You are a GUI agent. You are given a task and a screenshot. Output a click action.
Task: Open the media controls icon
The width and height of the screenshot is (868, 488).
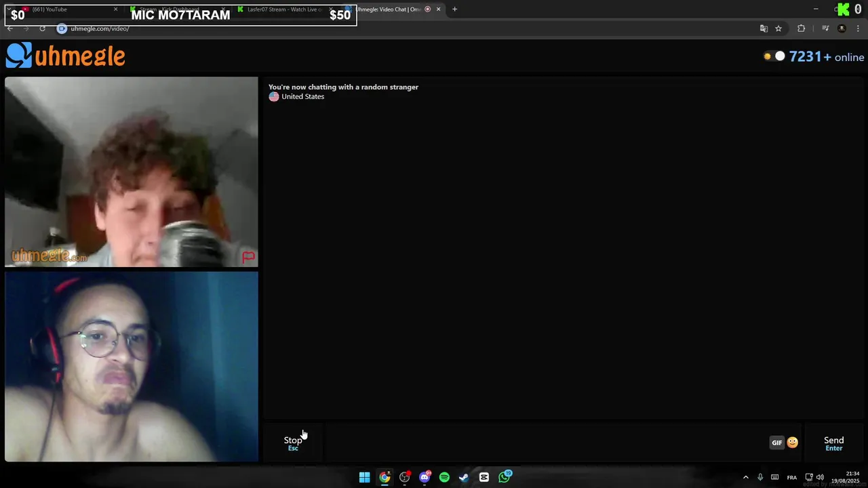click(825, 28)
